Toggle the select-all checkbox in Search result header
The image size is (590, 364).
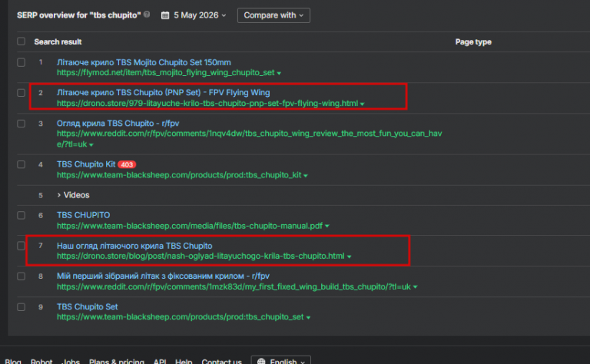click(21, 41)
